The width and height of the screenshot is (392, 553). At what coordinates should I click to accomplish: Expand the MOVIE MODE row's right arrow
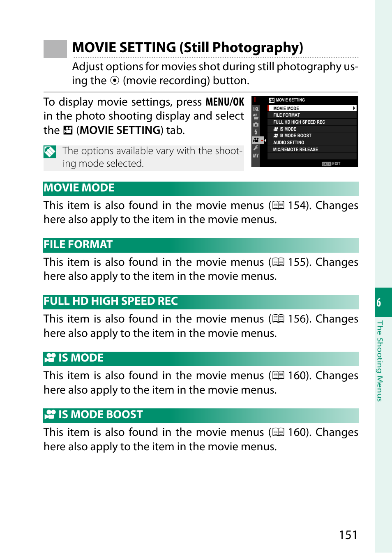click(x=354, y=108)
